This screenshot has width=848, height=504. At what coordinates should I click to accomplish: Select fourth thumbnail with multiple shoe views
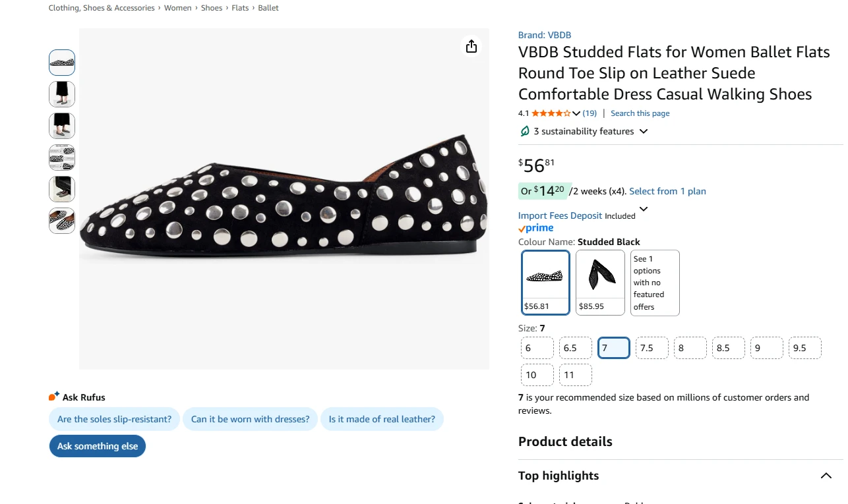coord(62,157)
